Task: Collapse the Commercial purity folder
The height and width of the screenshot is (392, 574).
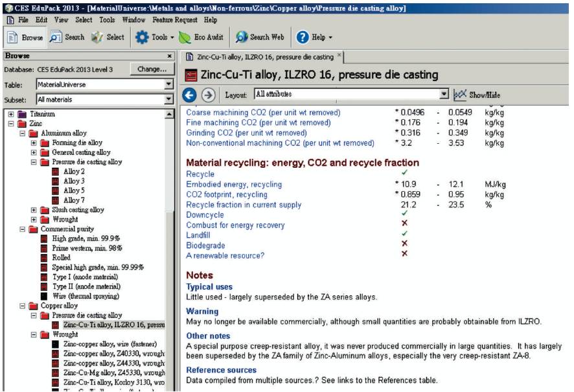Action: [22, 229]
